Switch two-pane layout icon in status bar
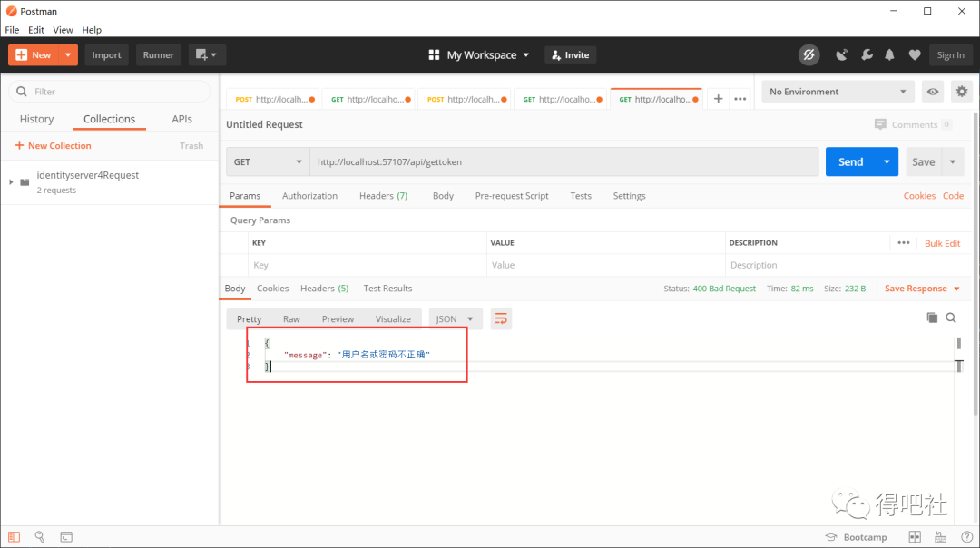Image resolution: width=980 pixels, height=548 pixels. point(915,537)
